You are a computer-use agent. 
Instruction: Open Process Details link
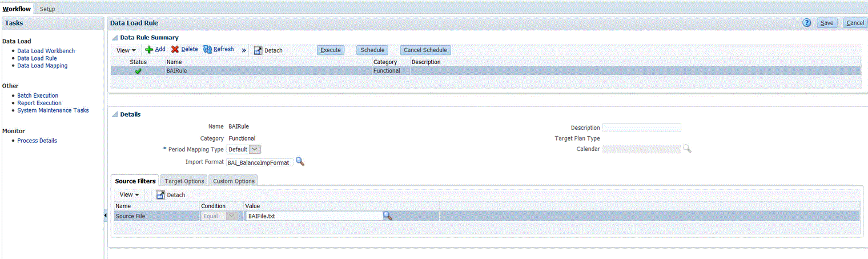[37, 141]
